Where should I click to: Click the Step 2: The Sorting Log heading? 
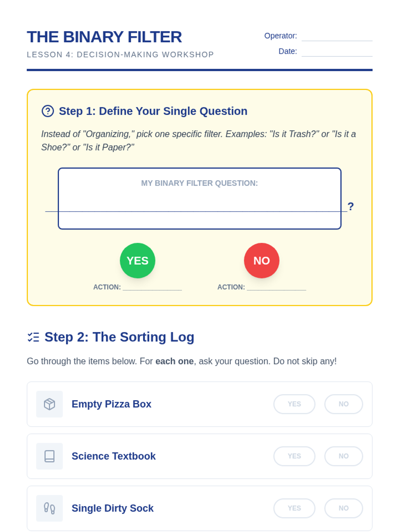coord(119,337)
